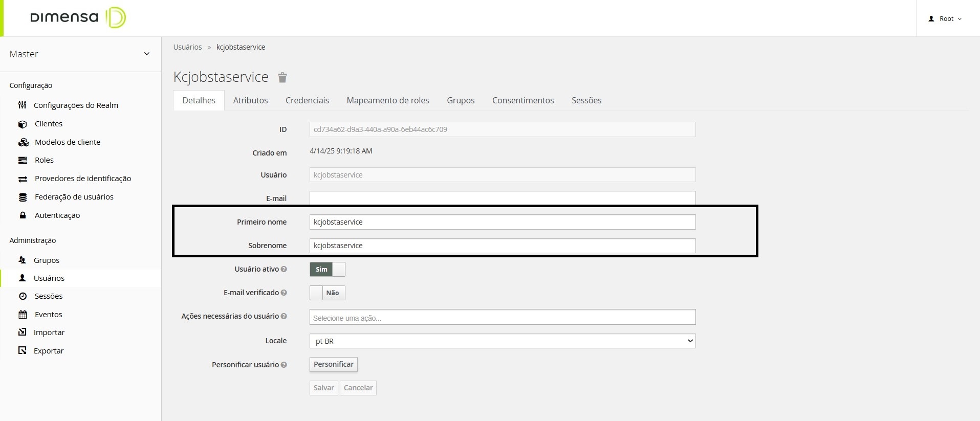Click the Roles list icon

click(23, 160)
